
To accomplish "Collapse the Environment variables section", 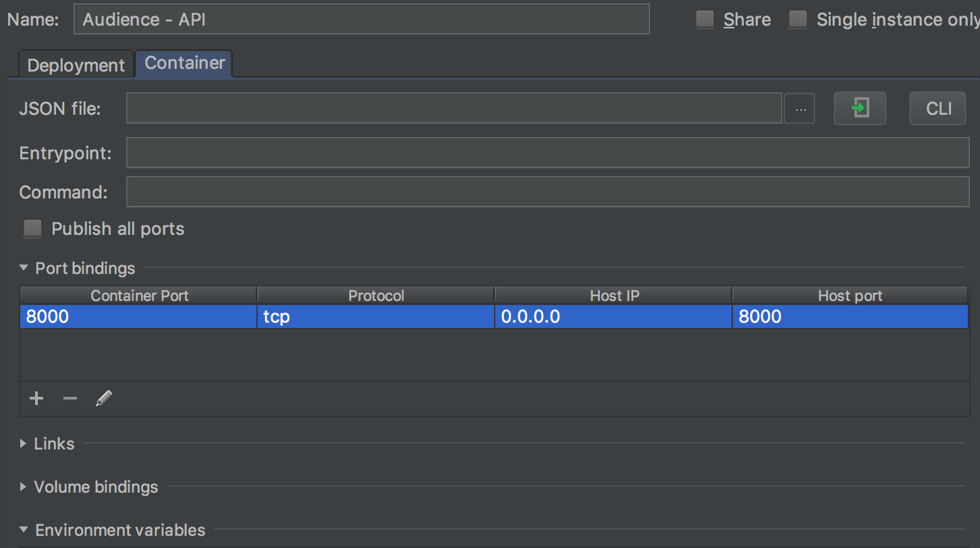I will tap(24, 530).
